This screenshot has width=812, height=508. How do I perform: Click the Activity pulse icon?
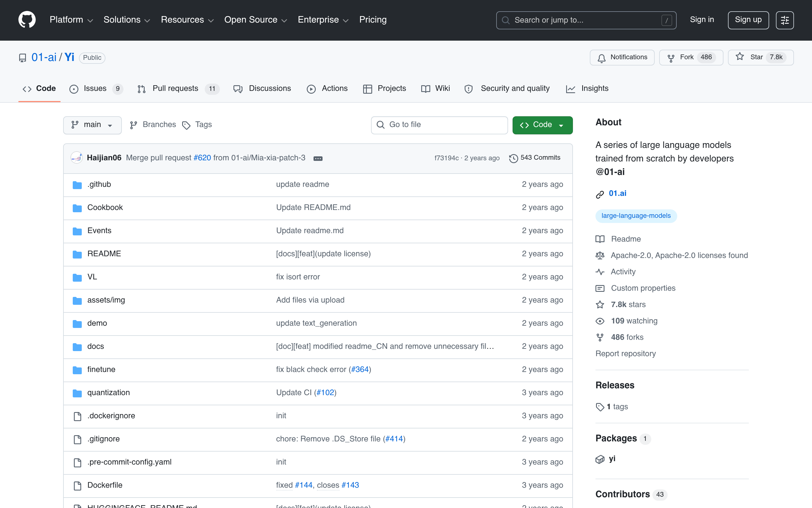point(600,272)
